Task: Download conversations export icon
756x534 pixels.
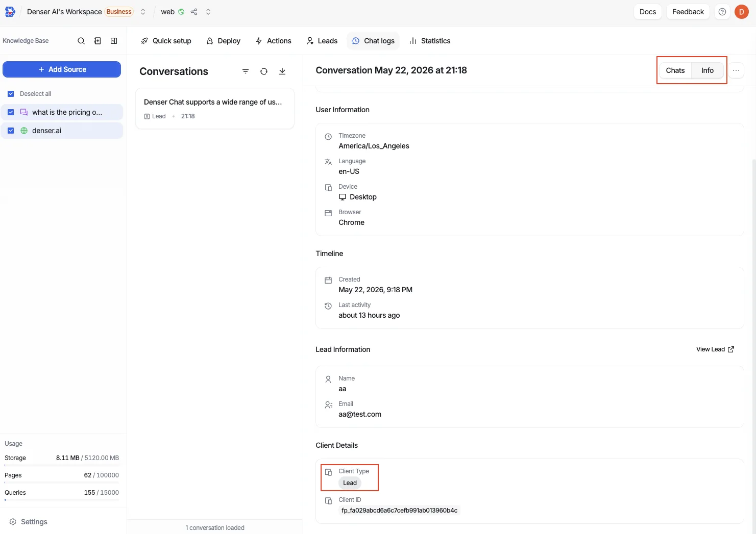Action: point(282,71)
